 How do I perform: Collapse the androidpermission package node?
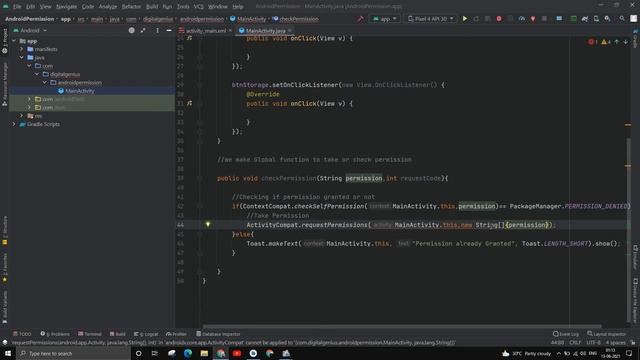(44, 82)
